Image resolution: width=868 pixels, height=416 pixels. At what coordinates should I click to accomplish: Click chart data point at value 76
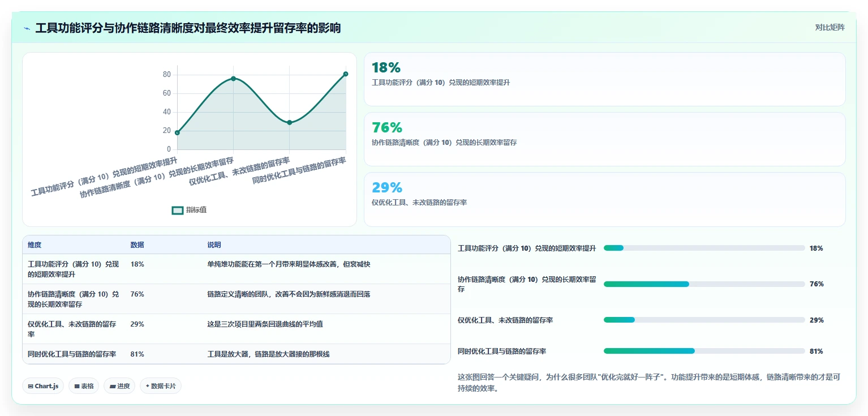233,79
